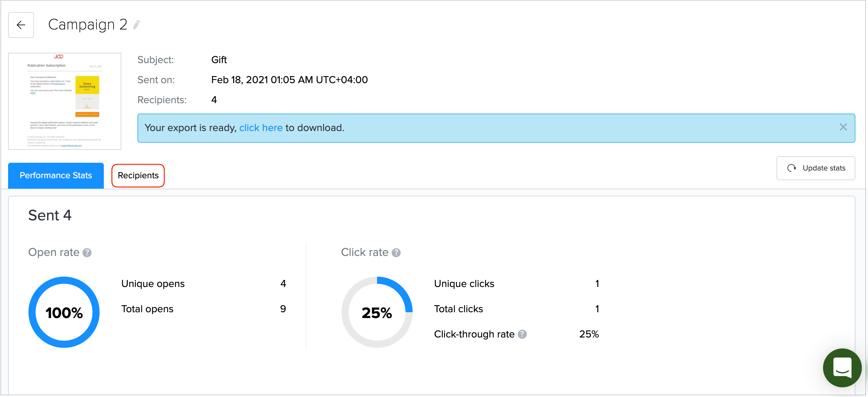
Task: Open the email template preview thumbnail
Action: coord(65,101)
